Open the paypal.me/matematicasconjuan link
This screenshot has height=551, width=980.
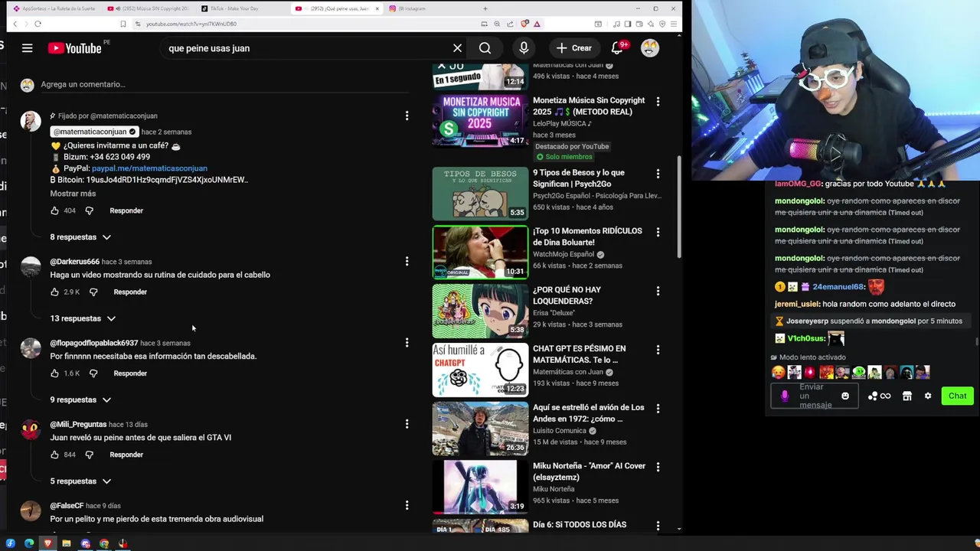pos(149,168)
